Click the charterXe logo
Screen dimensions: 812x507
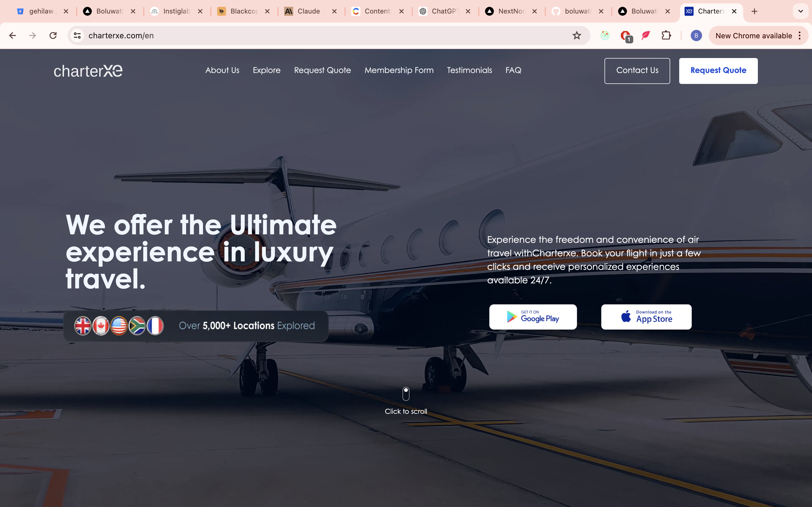pos(88,71)
